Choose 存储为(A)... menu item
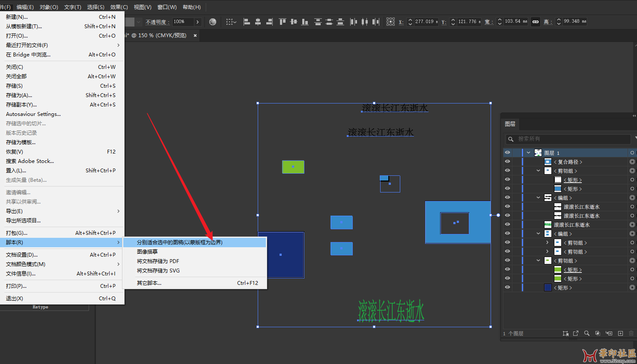Image resolution: width=637 pixels, height=364 pixels. tap(62, 95)
